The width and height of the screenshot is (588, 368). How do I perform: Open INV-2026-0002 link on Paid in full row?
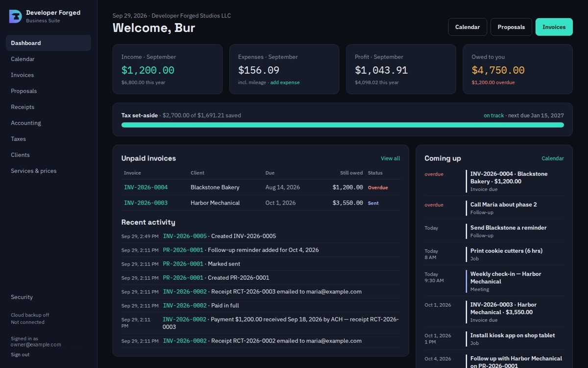[185, 305]
